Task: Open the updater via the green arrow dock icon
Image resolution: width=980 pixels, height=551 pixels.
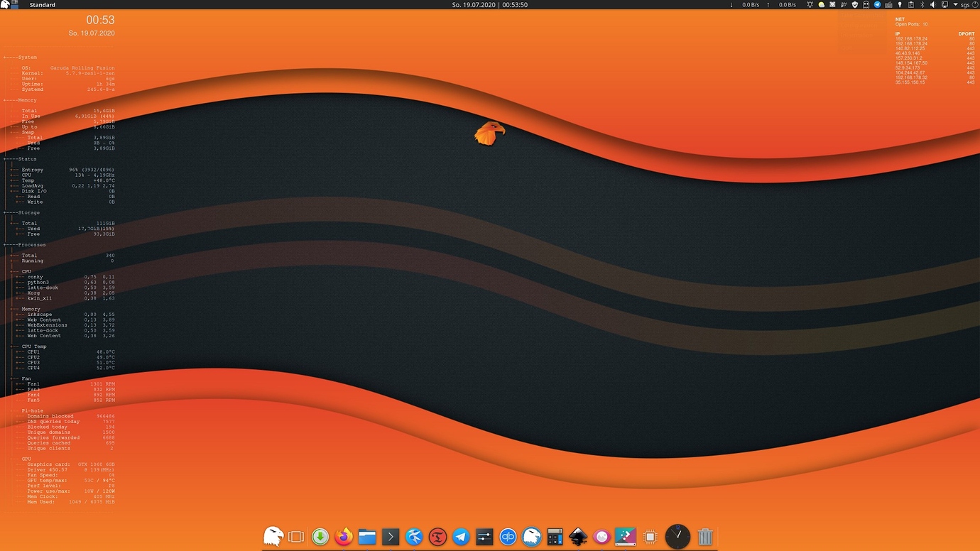Action: 320,536
